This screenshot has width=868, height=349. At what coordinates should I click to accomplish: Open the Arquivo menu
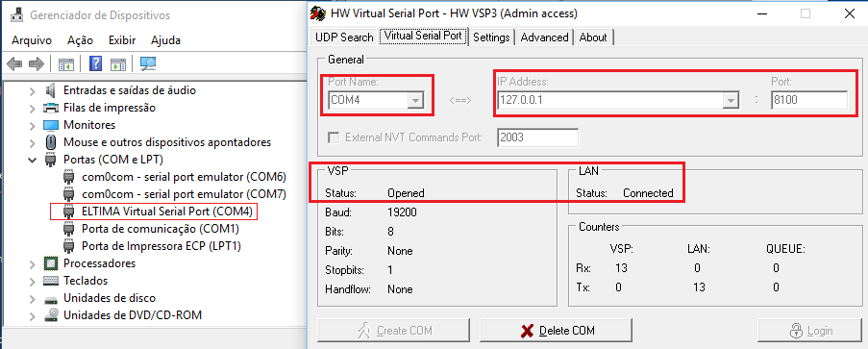[x=32, y=40]
